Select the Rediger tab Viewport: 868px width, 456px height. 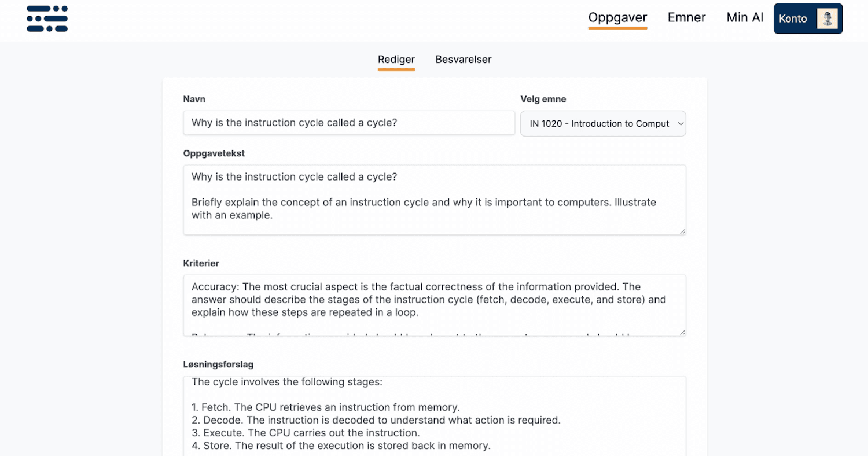396,60
